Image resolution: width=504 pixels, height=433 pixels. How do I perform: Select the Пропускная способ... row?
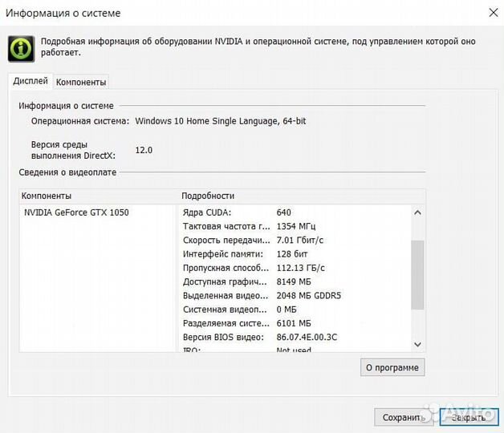295,268
